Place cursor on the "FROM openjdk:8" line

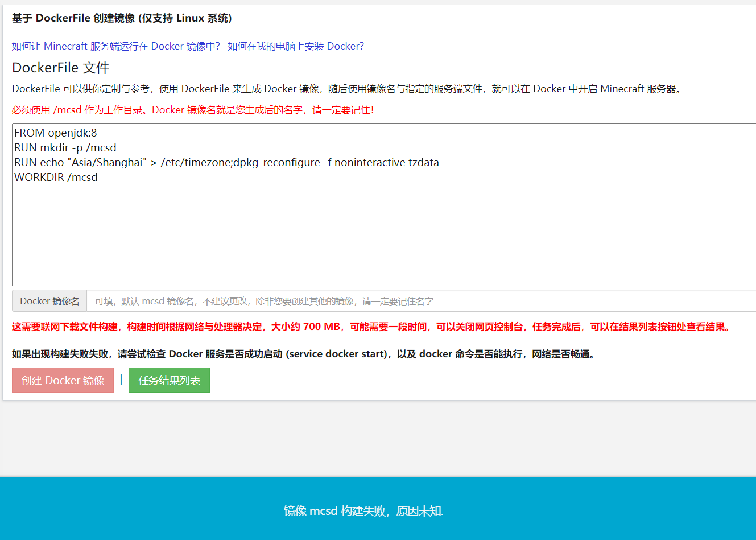click(57, 133)
